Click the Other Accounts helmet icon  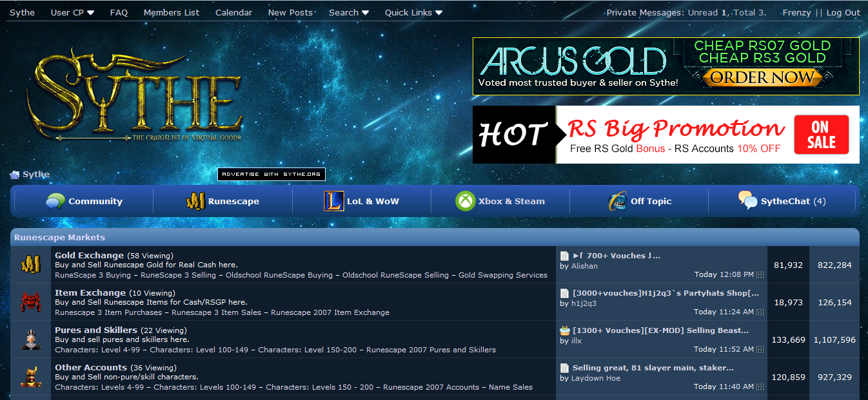pyautogui.click(x=30, y=376)
